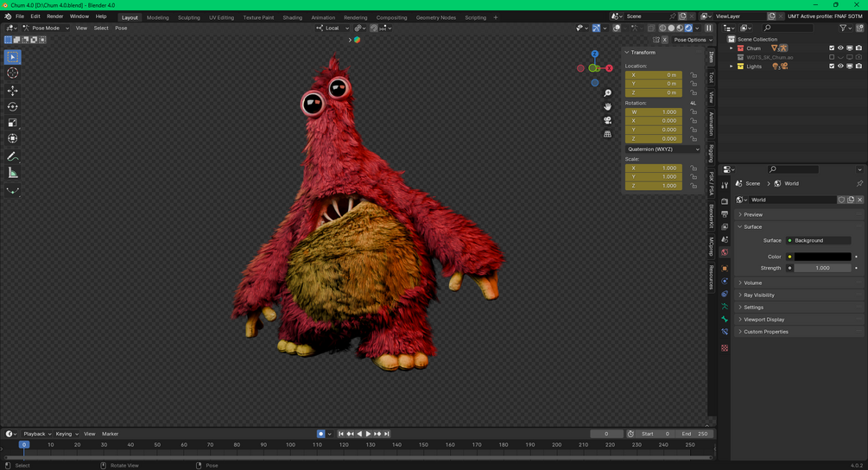The image size is (868, 470).
Task: Select the Rotate tool in toolbar
Action: 12,106
